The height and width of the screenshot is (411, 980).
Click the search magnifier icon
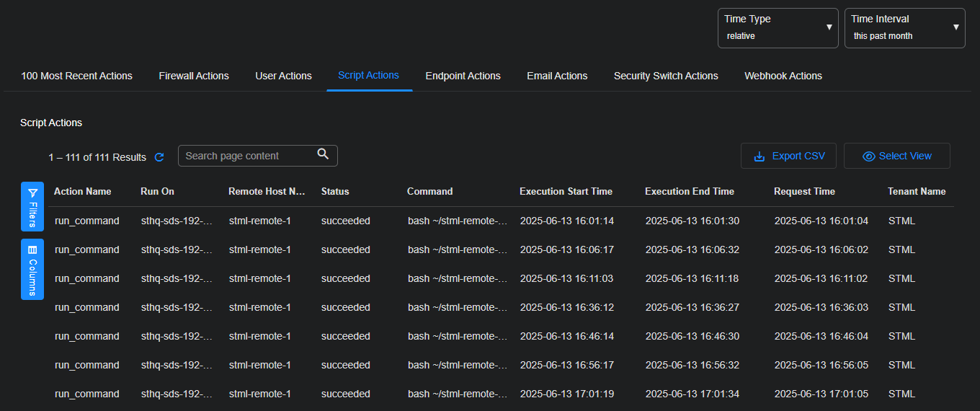[323, 154]
